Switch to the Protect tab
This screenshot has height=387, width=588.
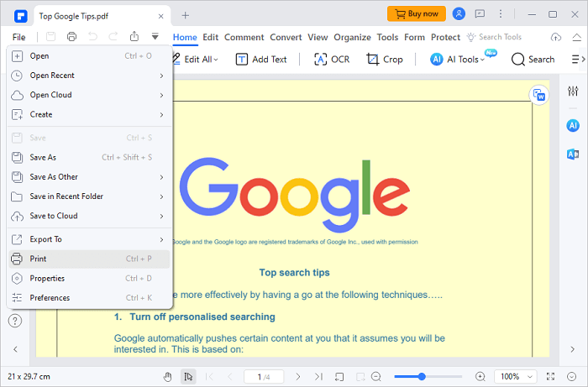[x=445, y=37]
